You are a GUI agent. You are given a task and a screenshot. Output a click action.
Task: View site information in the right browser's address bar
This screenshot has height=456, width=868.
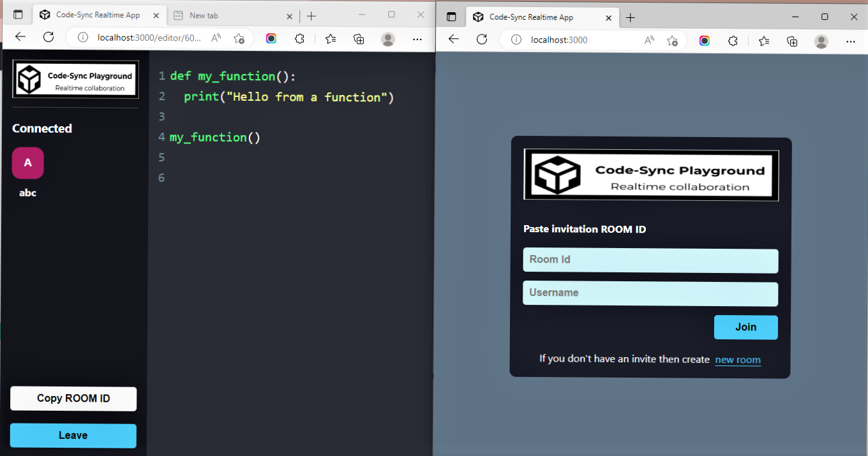(x=516, y=40)
